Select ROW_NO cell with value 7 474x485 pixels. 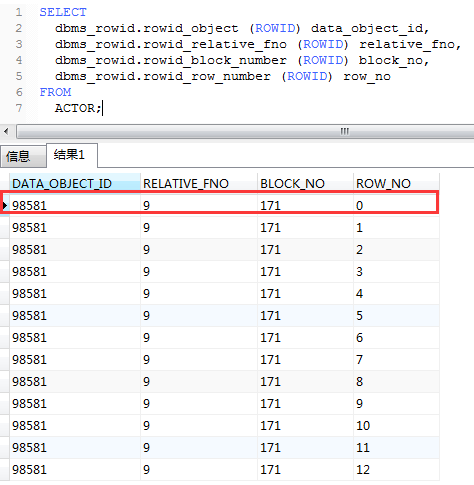click(x=396, y=360)
